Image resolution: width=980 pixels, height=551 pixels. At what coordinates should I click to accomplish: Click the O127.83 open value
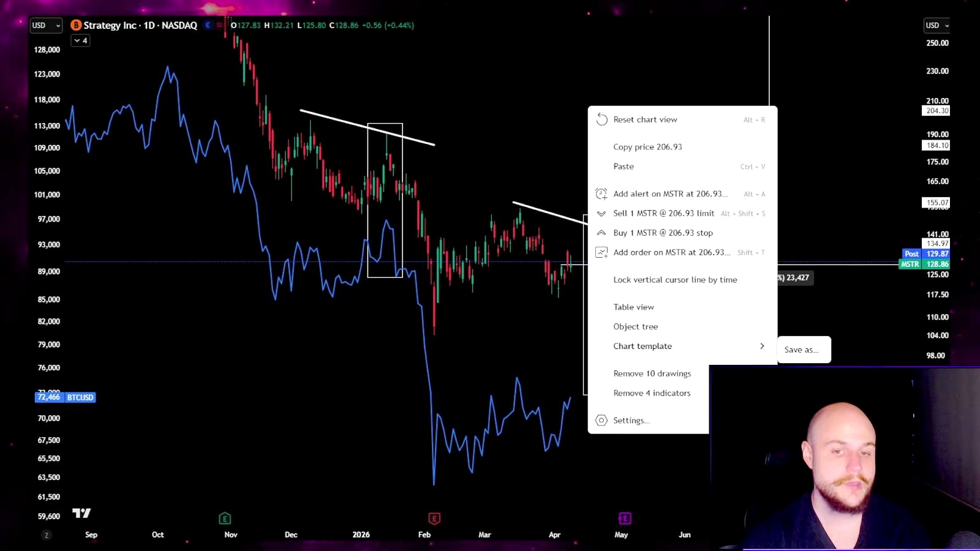pyautogui.click(x=246, y=25)
